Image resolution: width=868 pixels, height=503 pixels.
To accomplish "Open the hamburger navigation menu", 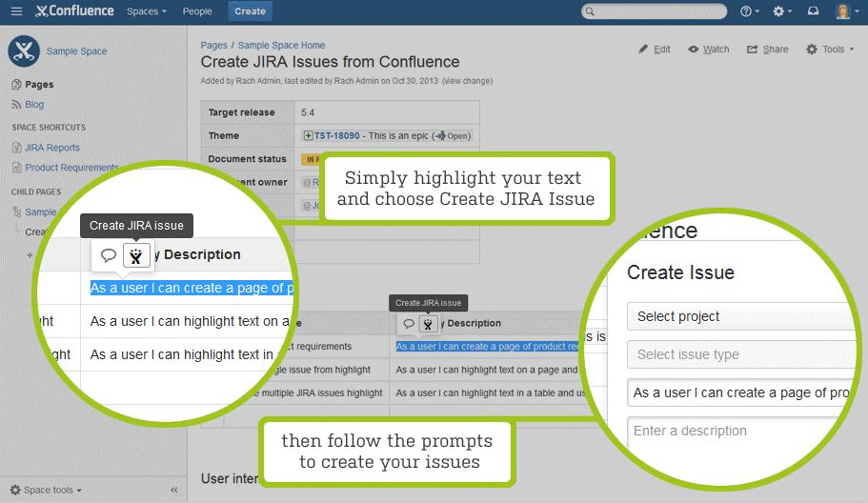I will click(x=16, y=11).
